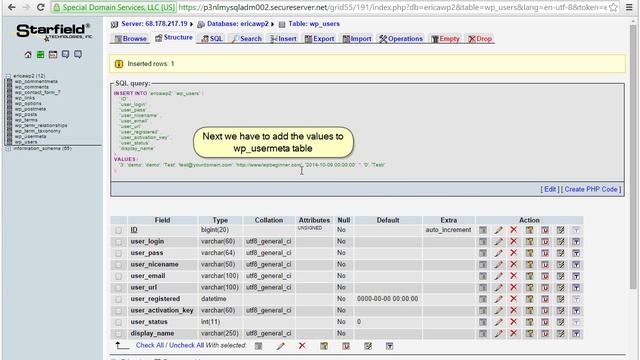Check the user_nicename field checkbox

[x=118, y=265]
